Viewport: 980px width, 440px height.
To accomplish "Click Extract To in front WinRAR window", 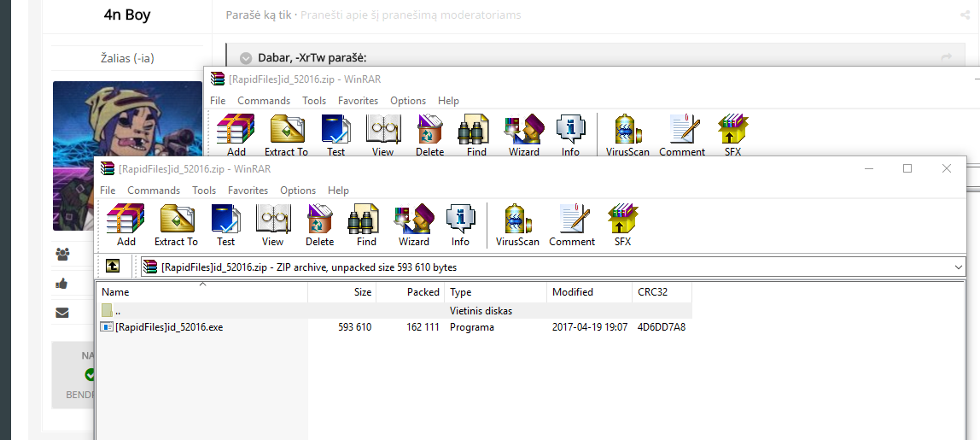I will 176,225.
